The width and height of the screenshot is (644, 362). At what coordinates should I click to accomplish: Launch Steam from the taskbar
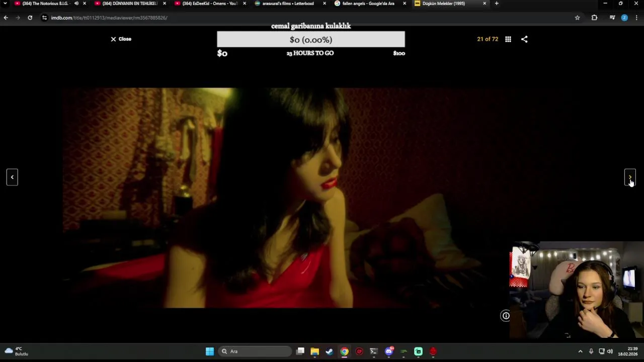[x=330, y=351]
